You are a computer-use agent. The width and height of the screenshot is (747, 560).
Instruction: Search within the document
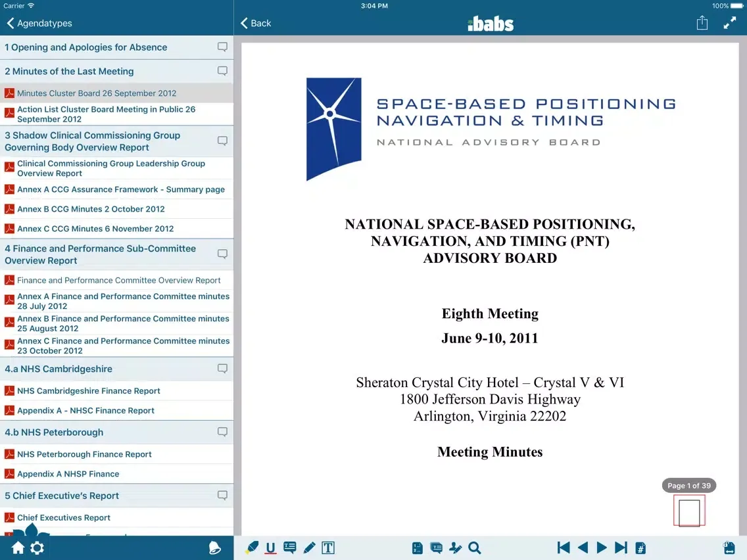(x=475, y=548)
